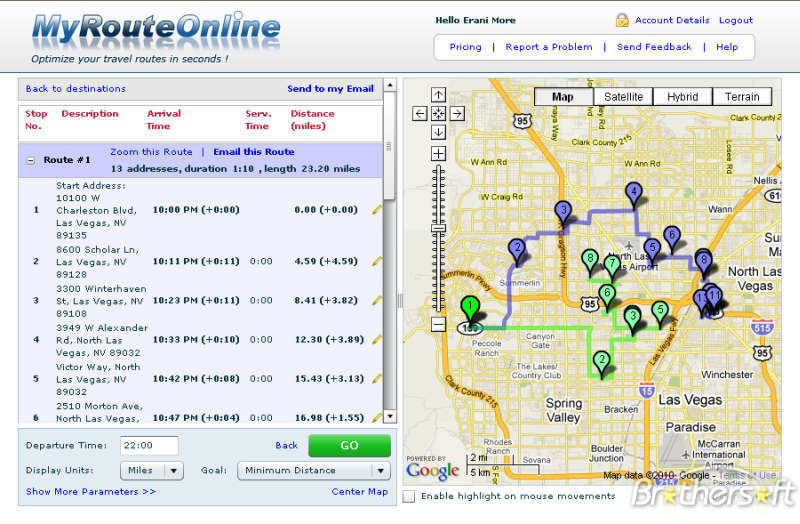Viewport: 800px width, 524px height.
Task: Collapse Route #1 with the minus toggle
Action: click(31, 160)
